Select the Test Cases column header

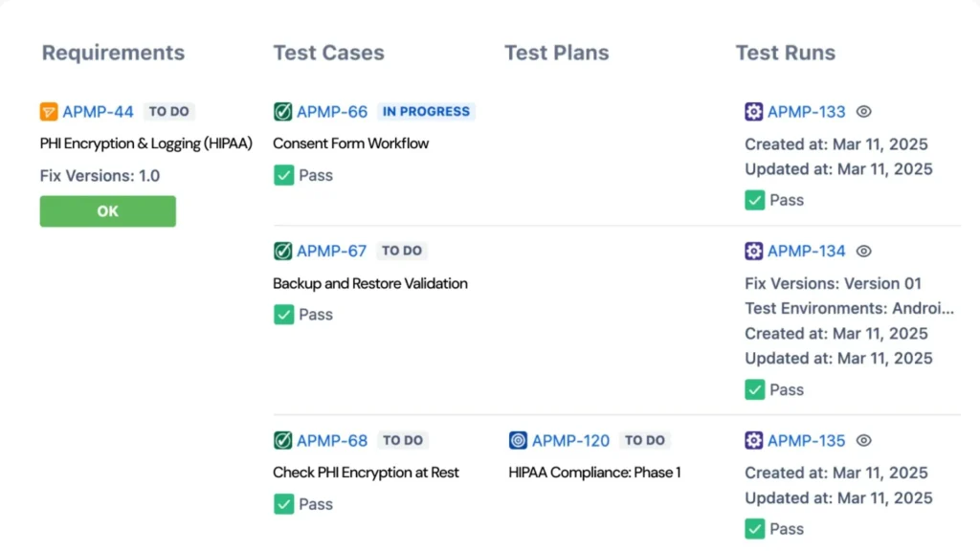pos(328,53)
